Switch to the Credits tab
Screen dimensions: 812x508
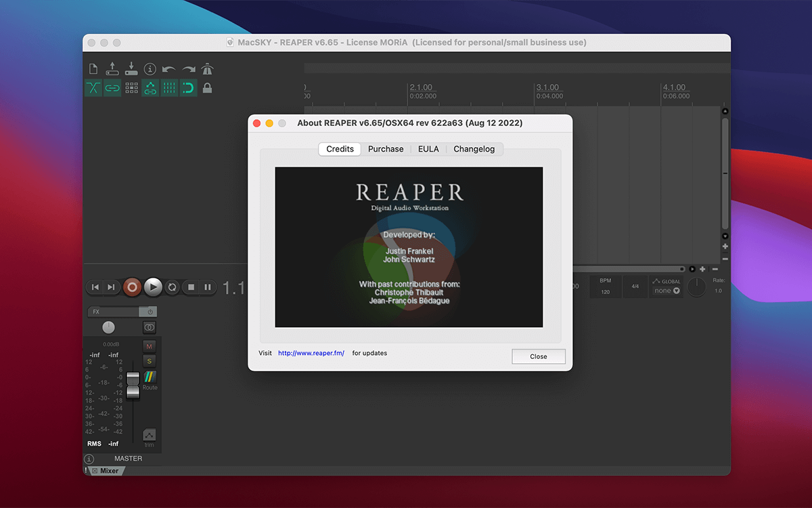340,149
